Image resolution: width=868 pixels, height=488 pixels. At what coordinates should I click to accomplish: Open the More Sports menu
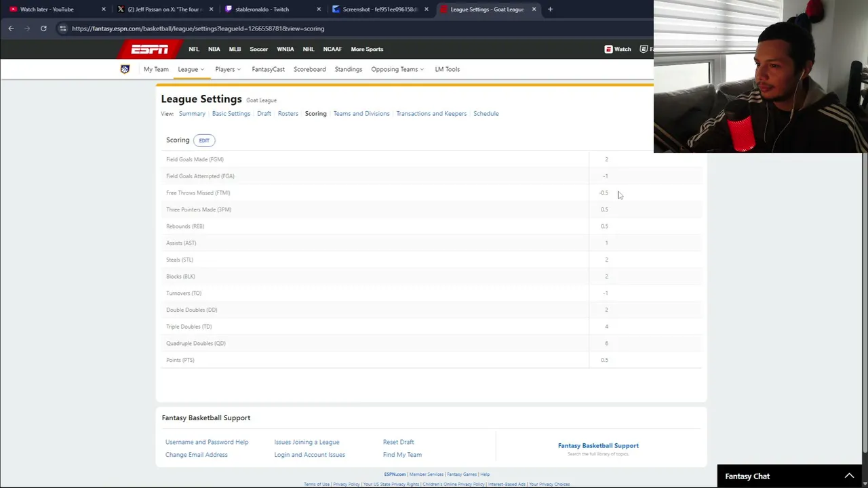pos(367,49)
